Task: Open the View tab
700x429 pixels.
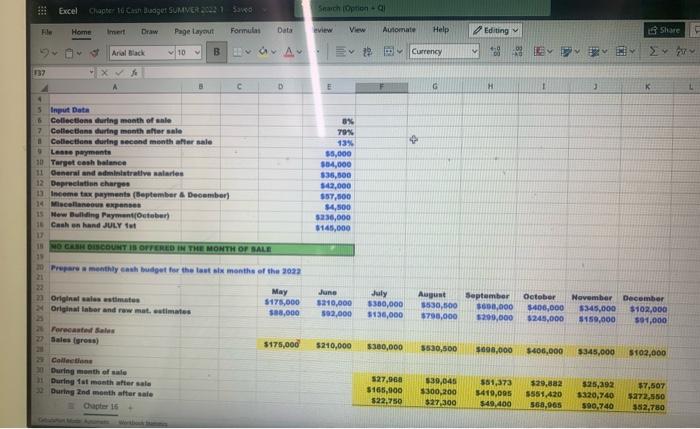Action: (x=357, y=29)
